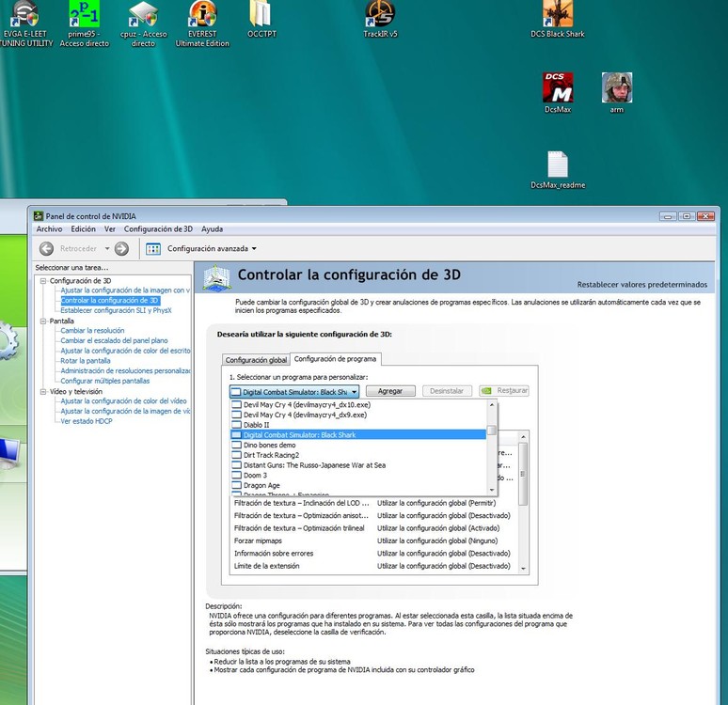Image resolution: width=728 pixels, height=705 pixels.
Task: Choose Doom 3 in the program list
Action: (x=358, y=476)
